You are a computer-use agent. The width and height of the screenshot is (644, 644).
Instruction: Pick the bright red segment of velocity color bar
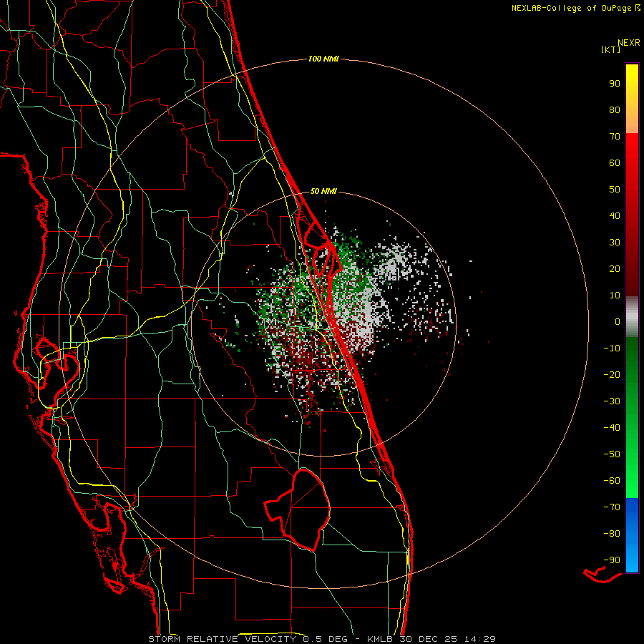pyautogui.click(x=632, y=215)
